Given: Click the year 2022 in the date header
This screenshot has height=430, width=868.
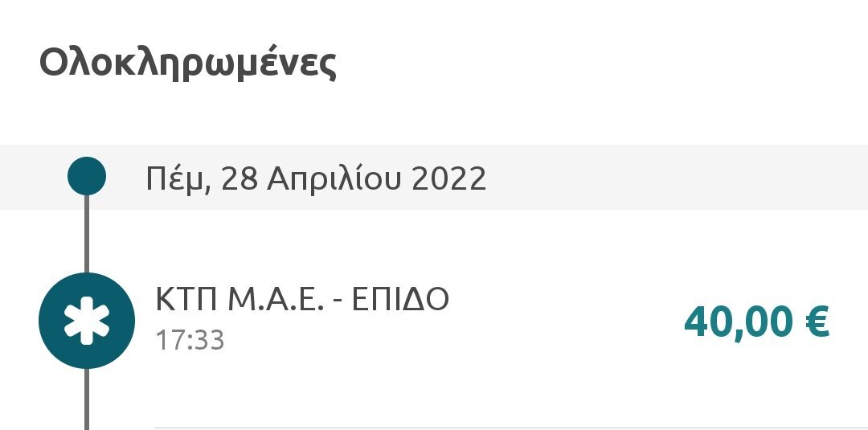Looking at the screenshot, I should click(449, 178).
